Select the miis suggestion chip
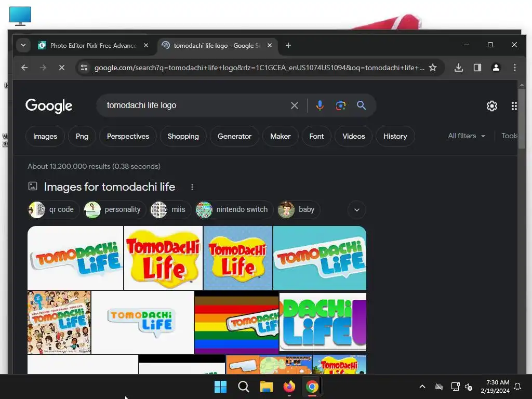The image size is (532, 399). pyautogui.click(x=170, y=210)
